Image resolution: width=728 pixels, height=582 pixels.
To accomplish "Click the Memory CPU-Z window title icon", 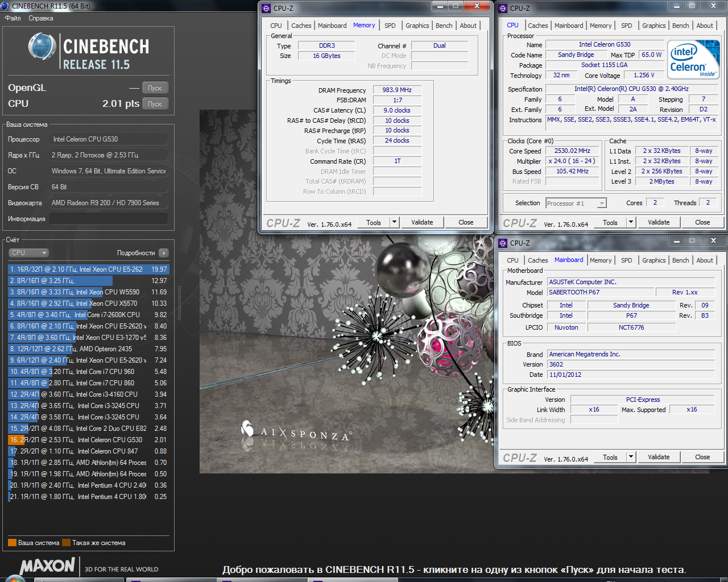I will 266,8.
